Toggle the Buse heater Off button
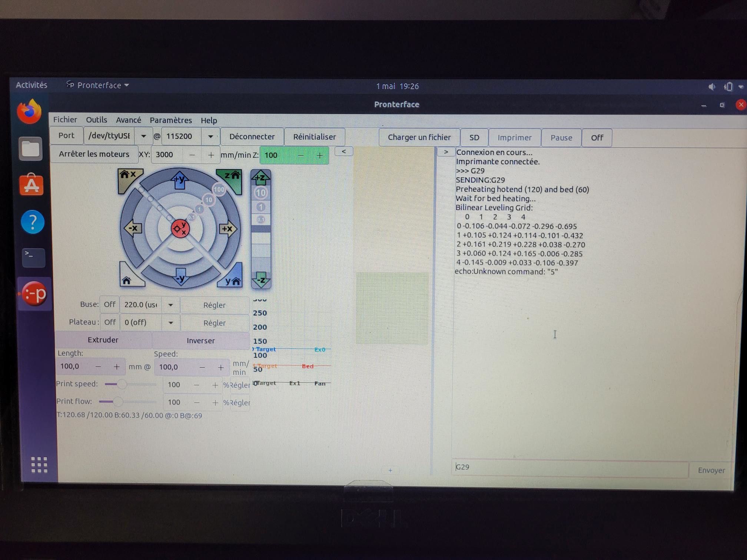Screen dimensions: 747x560 [x=109, y=304]
